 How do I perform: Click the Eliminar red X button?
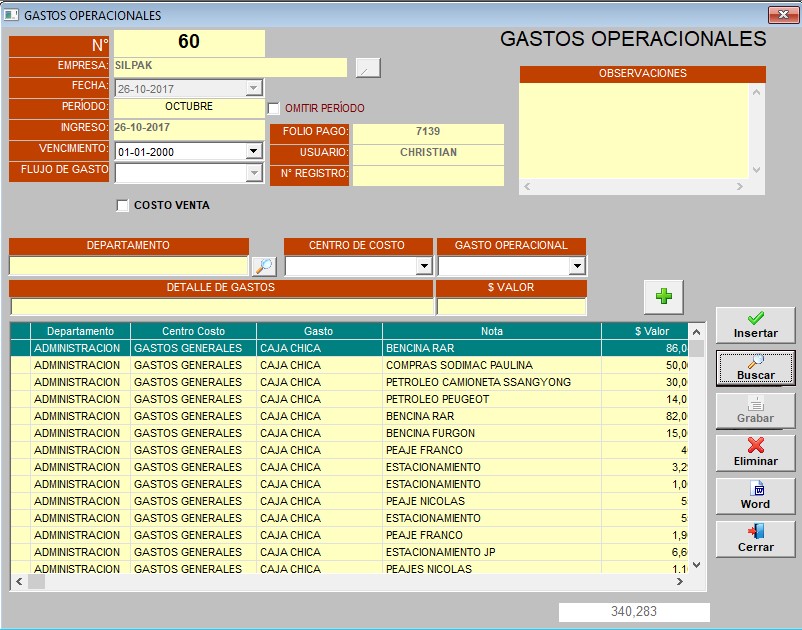pos(755,452)
